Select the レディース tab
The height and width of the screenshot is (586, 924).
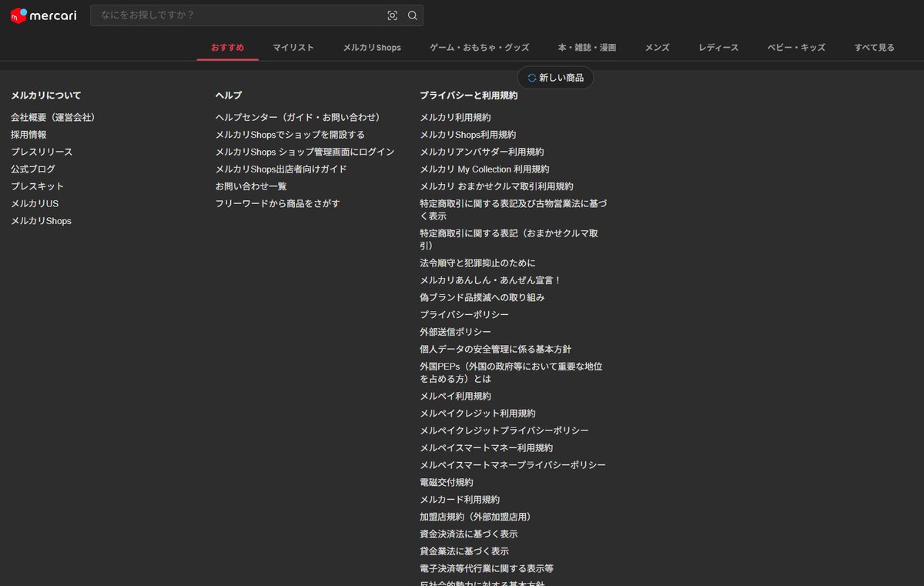click(718, 47)
